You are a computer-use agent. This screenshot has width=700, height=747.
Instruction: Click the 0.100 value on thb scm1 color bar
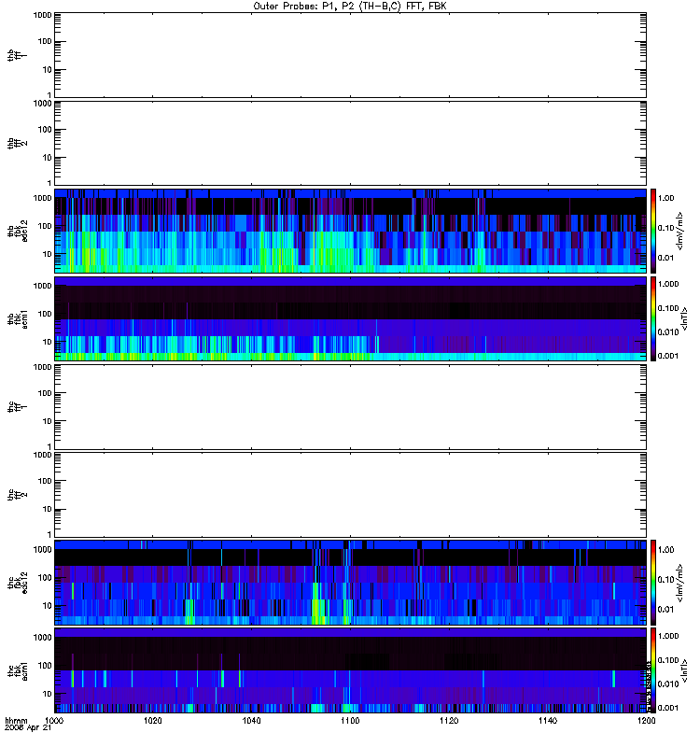click(668, 308)
